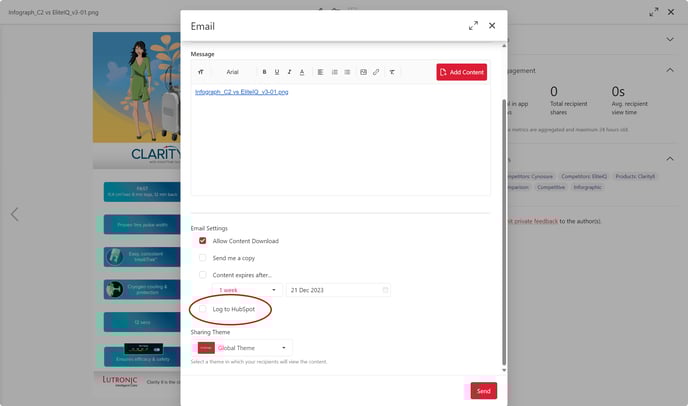The image size is (688, 406).
Task: Open the text color picker
Action: [x=302, y=72]
